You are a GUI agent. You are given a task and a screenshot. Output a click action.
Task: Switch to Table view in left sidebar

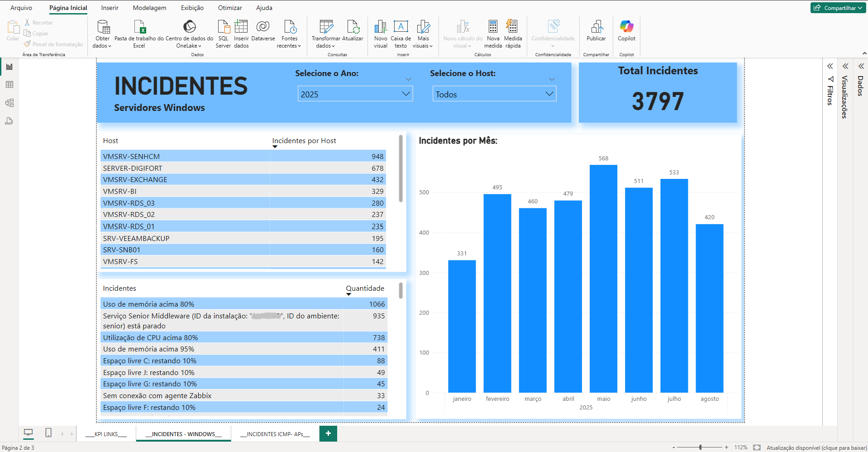point(9,85)
